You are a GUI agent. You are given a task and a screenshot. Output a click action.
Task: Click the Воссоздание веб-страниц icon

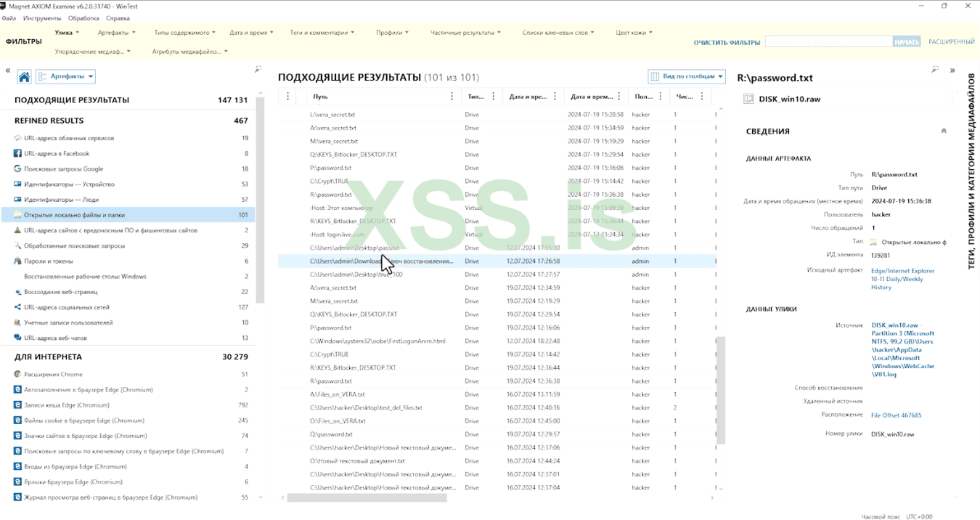(17, 292)
